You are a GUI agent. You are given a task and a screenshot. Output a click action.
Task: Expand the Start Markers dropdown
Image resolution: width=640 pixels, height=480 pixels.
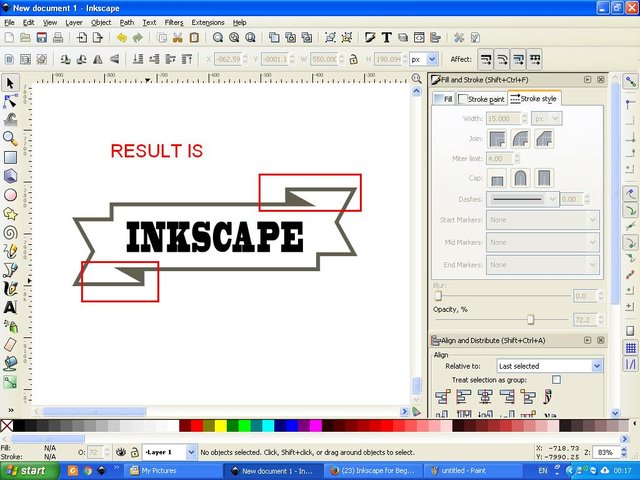543,220
